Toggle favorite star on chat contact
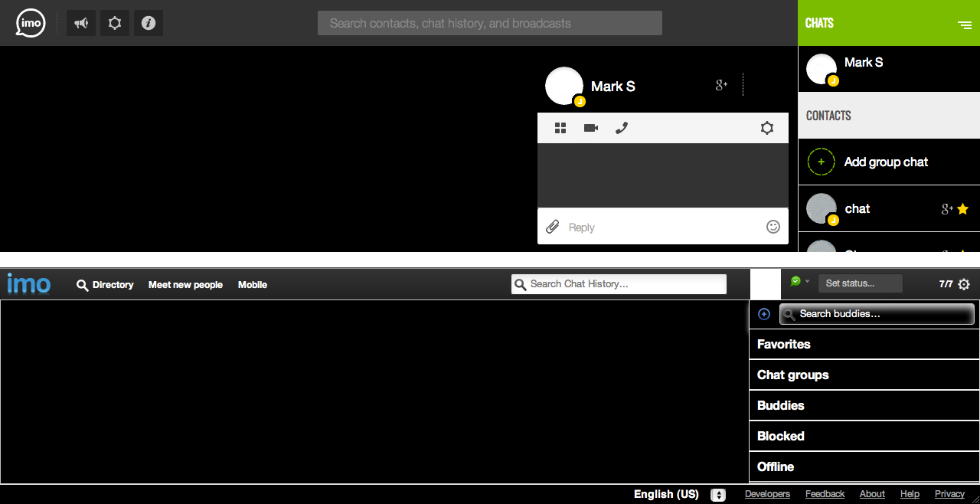Screen dimensions: 980x504 pyautogui.click(x=963, y=209)
